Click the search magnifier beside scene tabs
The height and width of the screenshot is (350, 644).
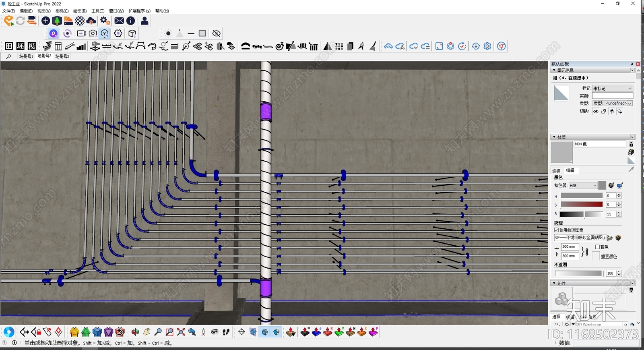point(8,57)
